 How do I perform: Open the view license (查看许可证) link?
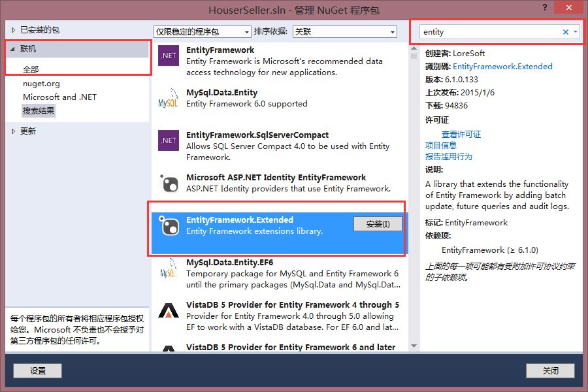pos(461,135)
